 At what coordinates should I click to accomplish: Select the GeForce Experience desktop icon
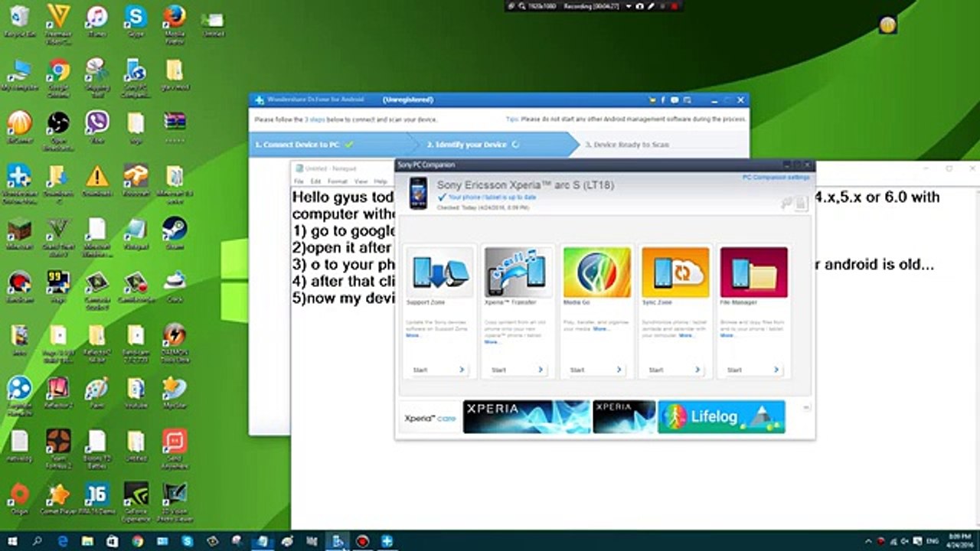[136, 501]
